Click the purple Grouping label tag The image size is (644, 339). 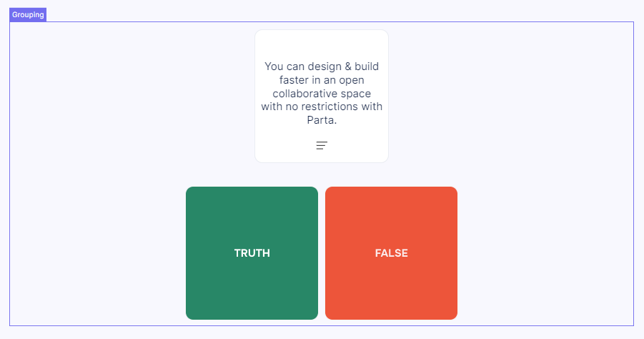(x=28, y=15)
